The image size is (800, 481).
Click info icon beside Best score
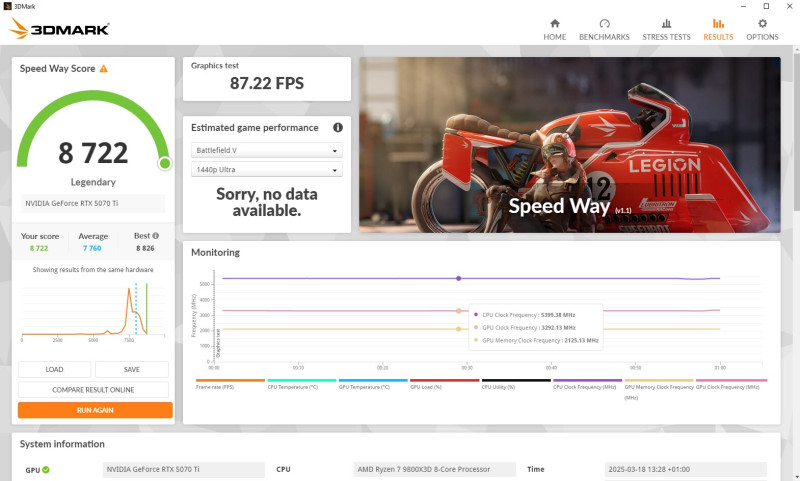[156, 236]
